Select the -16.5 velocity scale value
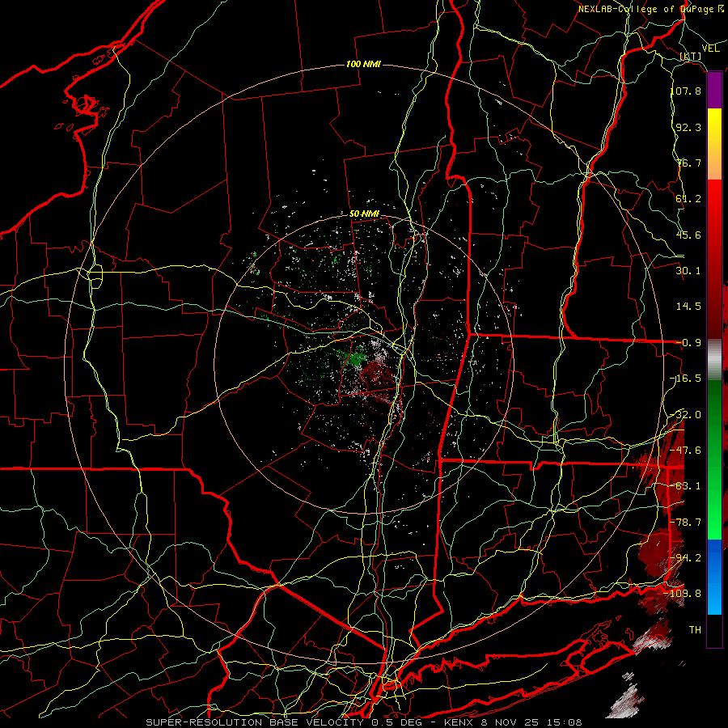728x728 pixels. click(686, 379)
